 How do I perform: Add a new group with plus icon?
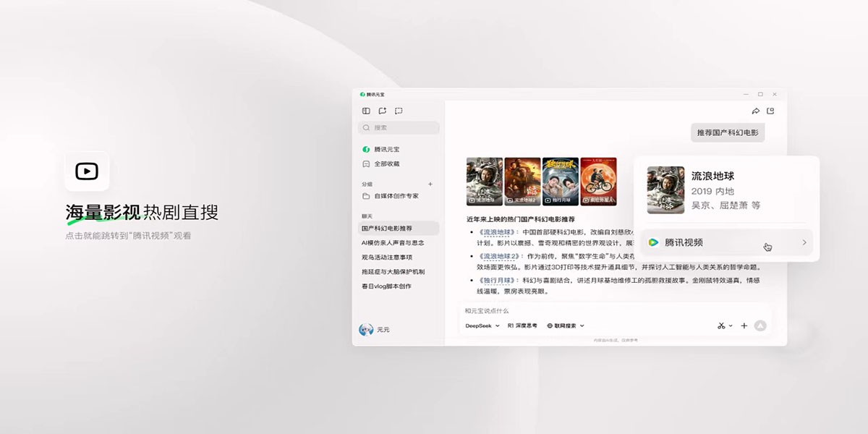[x=430, y=184]
